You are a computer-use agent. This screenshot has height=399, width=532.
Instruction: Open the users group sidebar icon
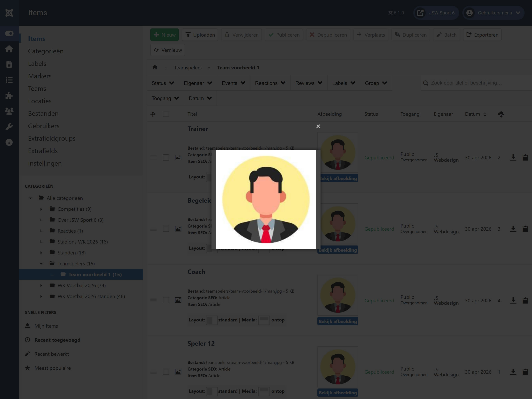[9, 111]
